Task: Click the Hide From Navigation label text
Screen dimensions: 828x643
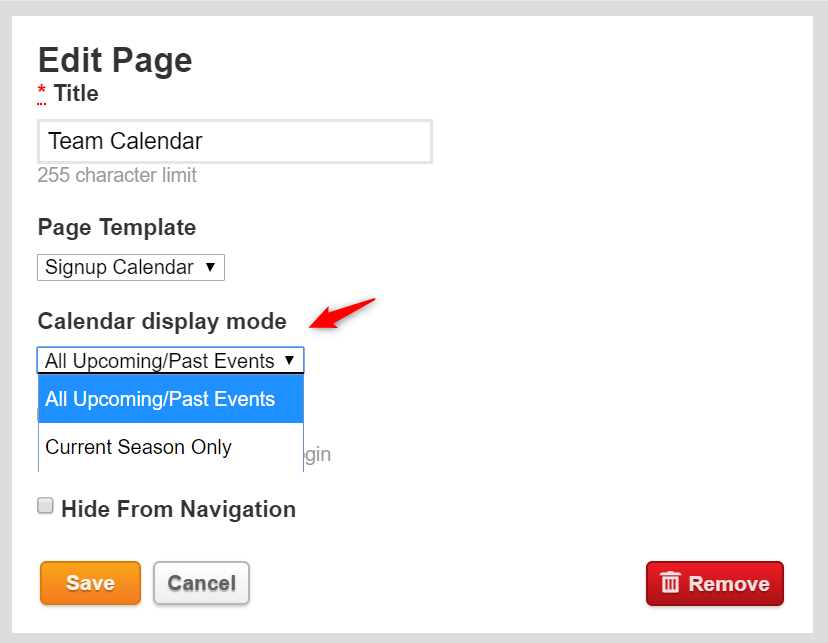Action: point(178,509)
